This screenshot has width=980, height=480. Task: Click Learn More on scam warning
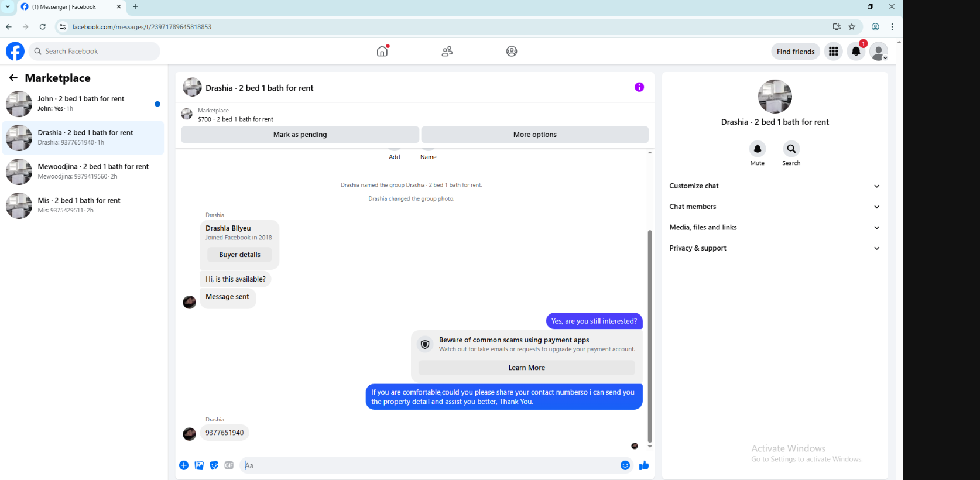(x=527, y=368)
